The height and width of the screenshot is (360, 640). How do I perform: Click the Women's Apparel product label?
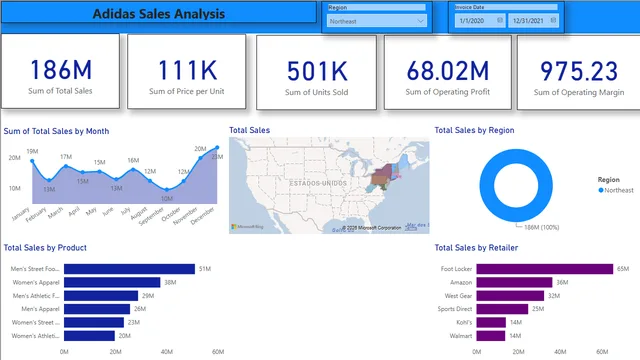[x=36, y=282]
